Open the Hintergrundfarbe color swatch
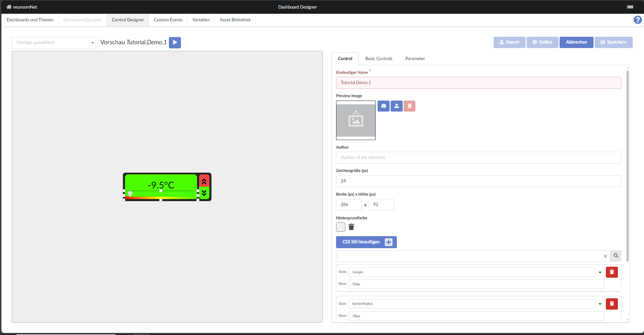Viewport: 644px width, 335px height. pyautogui.click(x=341, y=227)
